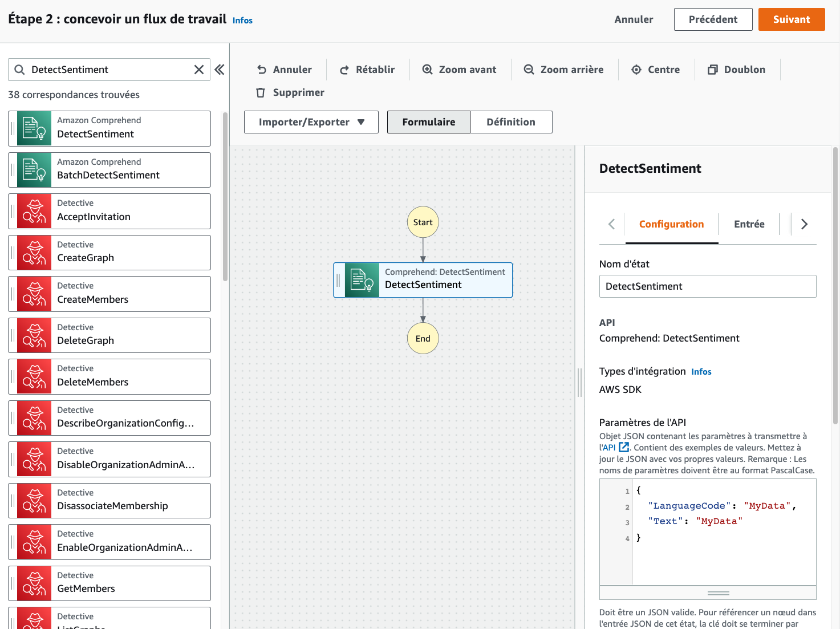Select Detective CreateGraph in the list
This screenshot has width=840, height=629.
click(109, 253)
